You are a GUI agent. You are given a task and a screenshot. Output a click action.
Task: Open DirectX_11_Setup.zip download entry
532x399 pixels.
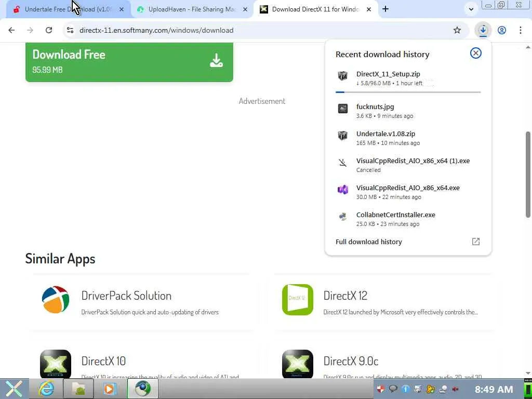pos(408,79)
